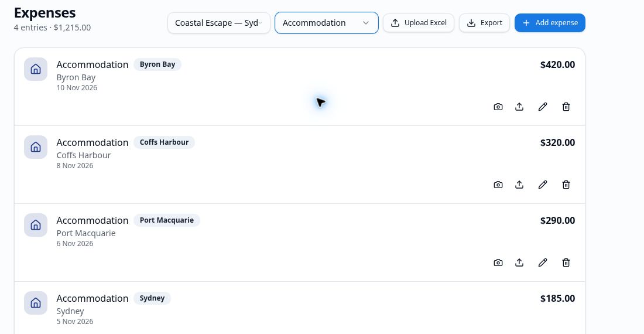Click the date 5 Nov 2026
The image size is (644, 334).
point(75,321)
